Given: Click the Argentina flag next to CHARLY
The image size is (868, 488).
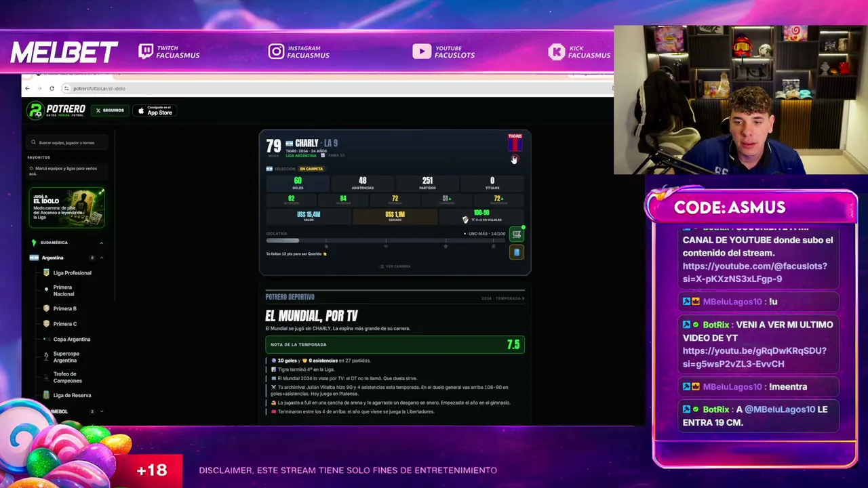Looking at the screenshot, I should pyautogui.click(x=289, y=143).
